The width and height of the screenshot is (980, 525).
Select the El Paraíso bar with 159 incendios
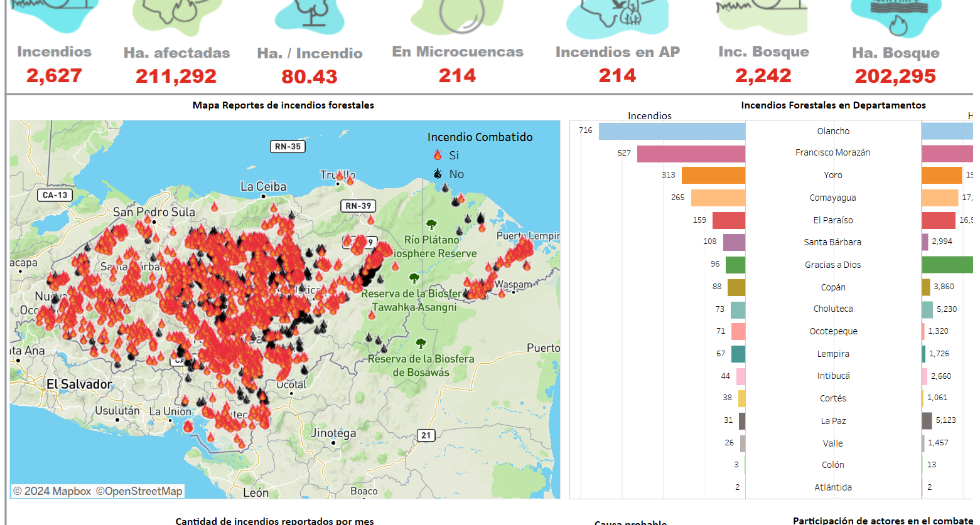click(729, 220)
